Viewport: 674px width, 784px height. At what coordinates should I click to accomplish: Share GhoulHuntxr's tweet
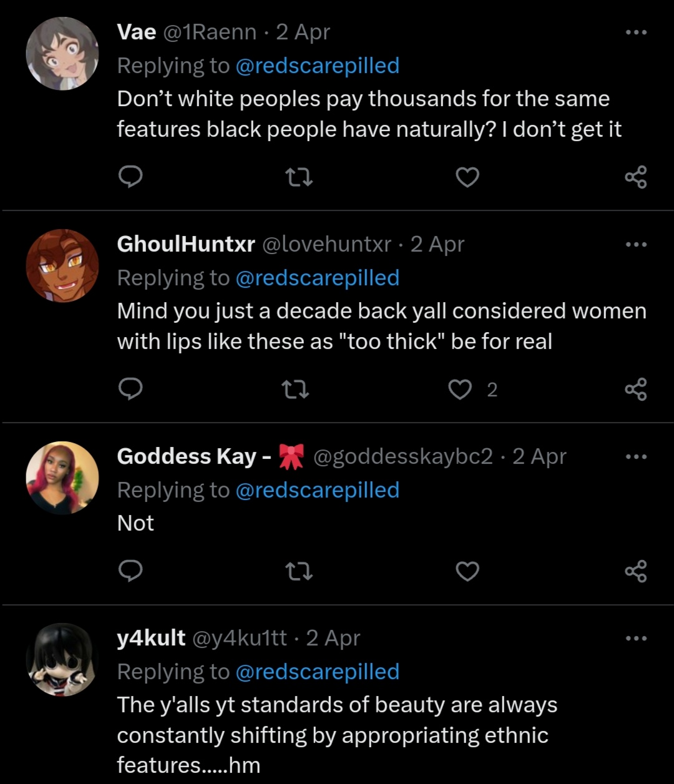[x=636, y=390]
